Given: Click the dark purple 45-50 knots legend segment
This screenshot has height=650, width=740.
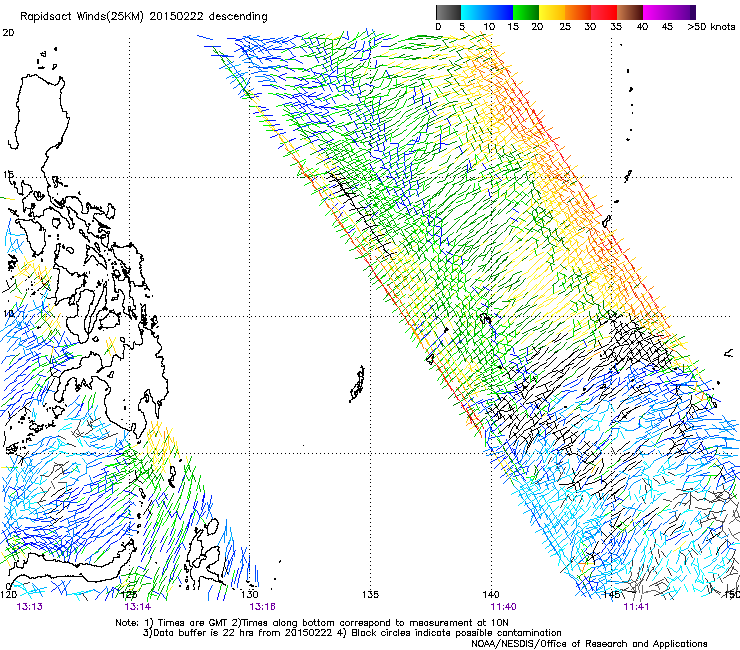Looking at the screenshot, I should [682, 12].
